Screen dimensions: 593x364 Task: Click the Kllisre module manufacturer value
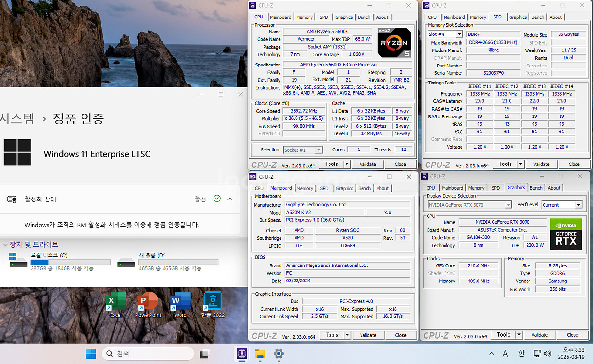click(x=493, y=50)
